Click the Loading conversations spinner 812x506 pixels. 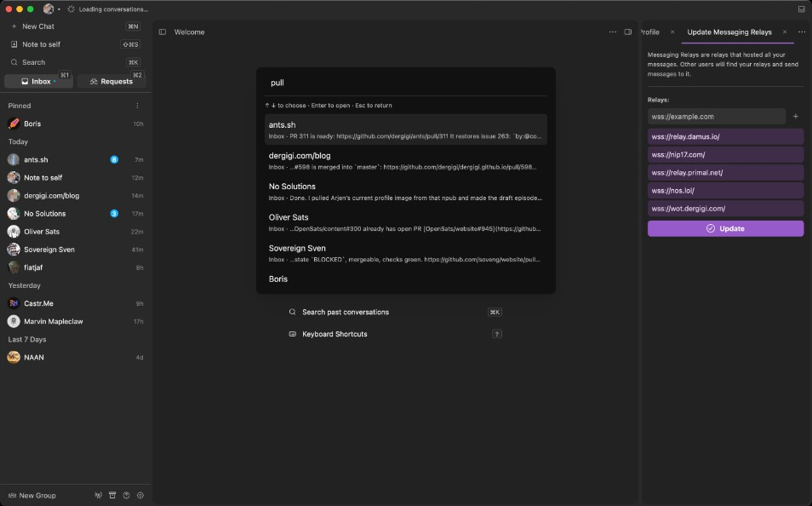coord(71,9)
